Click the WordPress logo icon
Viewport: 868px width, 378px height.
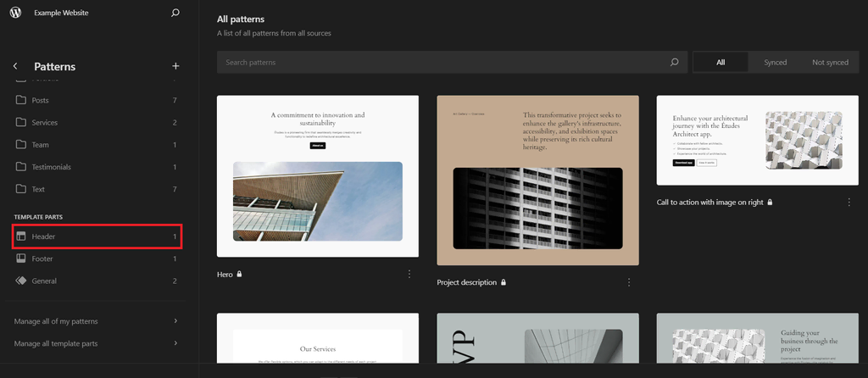[15, 13]
